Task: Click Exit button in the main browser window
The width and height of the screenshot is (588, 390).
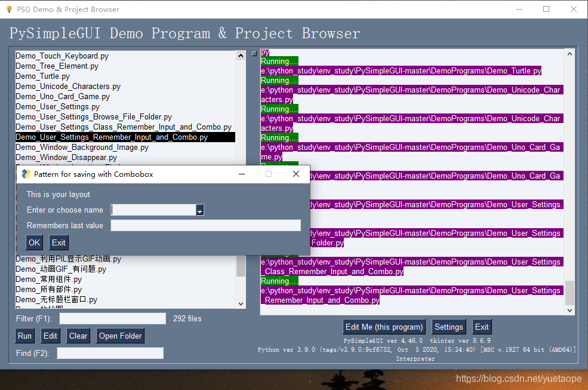Action: coord(482,327)
